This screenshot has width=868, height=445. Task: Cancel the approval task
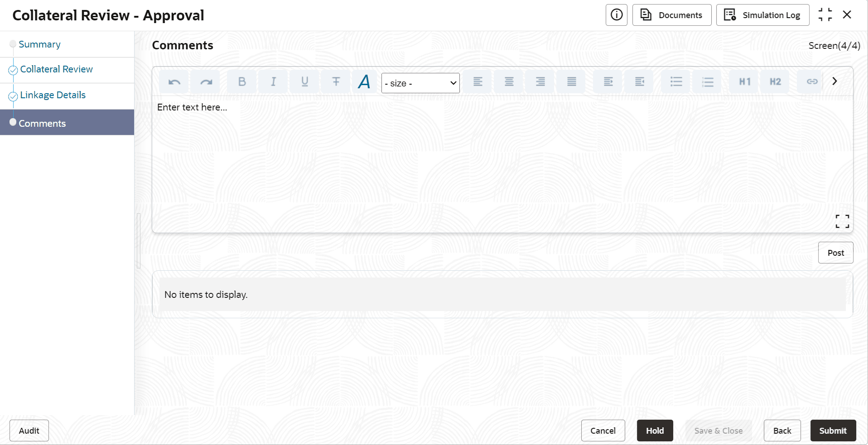click(x=603, y=431)
